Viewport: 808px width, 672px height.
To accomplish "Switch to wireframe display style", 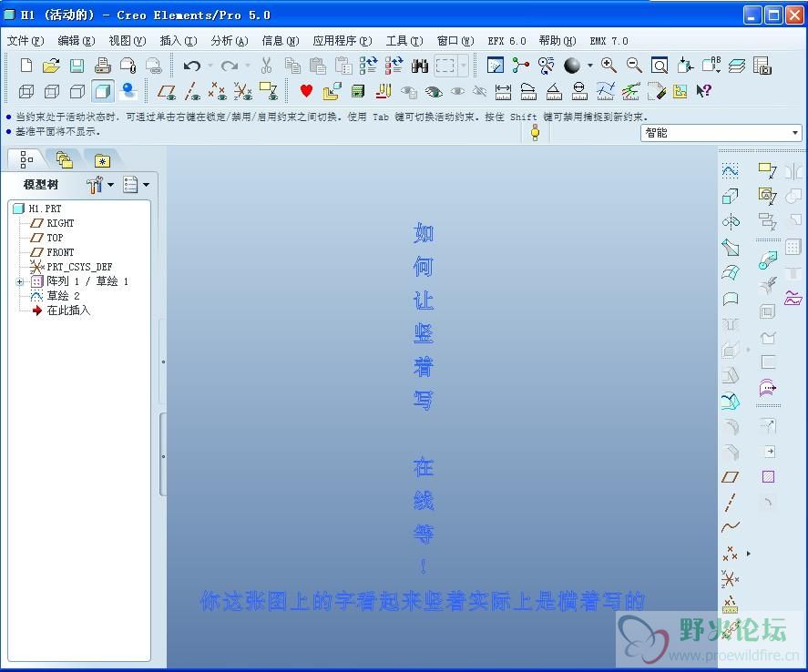I will coord(26,91).
